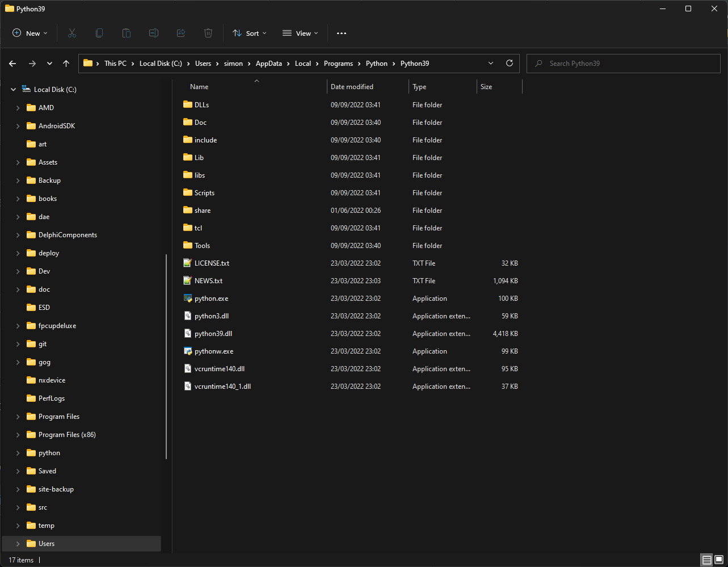Open the View options dropdown
Screen dimensions: 728x567
click(301, 33)
